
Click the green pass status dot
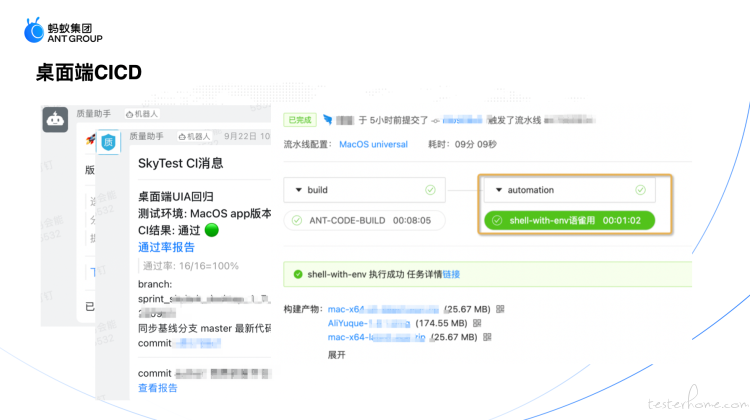coord(211,230)
